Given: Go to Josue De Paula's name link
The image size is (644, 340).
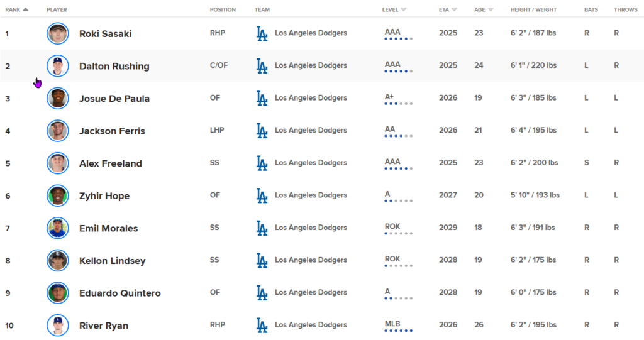Looking at the screenshot, I should tap(114, 99).
